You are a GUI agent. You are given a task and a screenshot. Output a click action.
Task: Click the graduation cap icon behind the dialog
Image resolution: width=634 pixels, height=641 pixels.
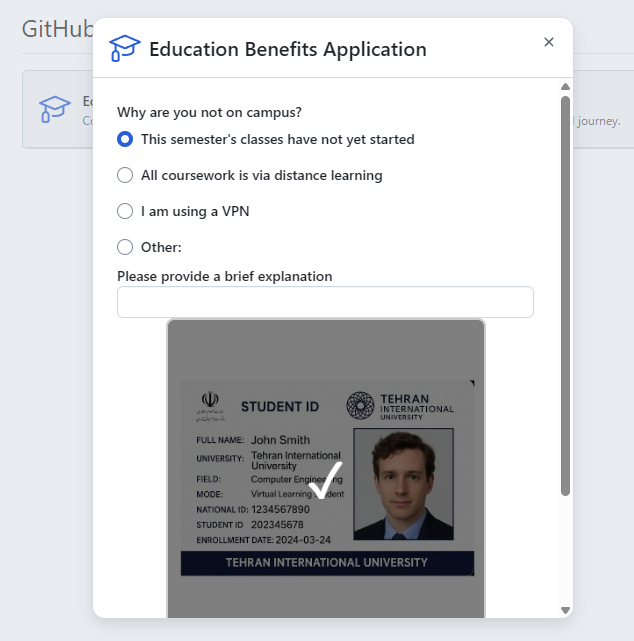[x=55, y=109]
